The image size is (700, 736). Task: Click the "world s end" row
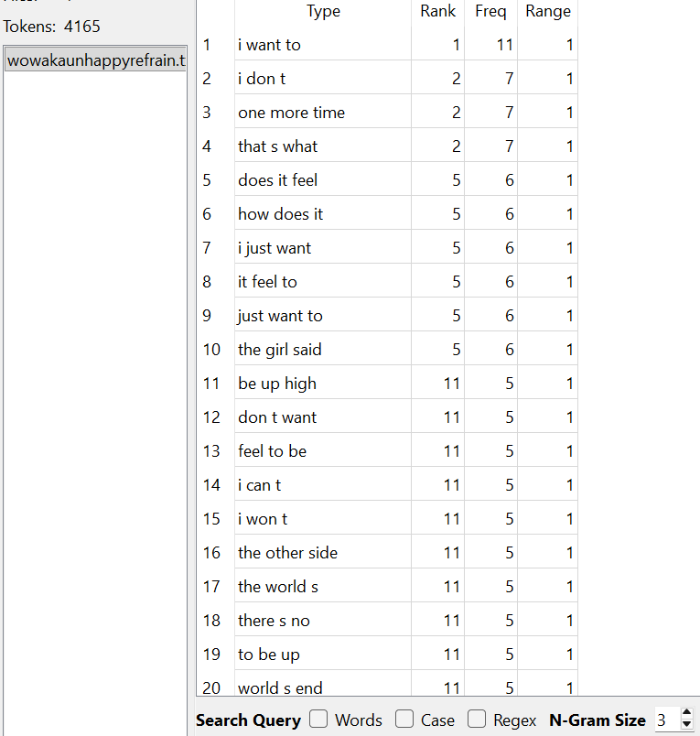(280, 687)
